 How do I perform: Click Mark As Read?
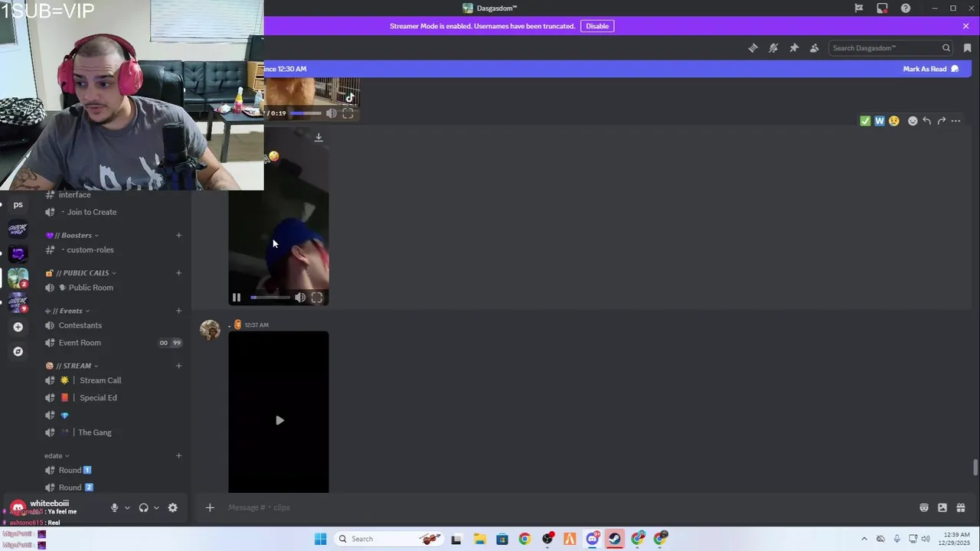(930, 69)
